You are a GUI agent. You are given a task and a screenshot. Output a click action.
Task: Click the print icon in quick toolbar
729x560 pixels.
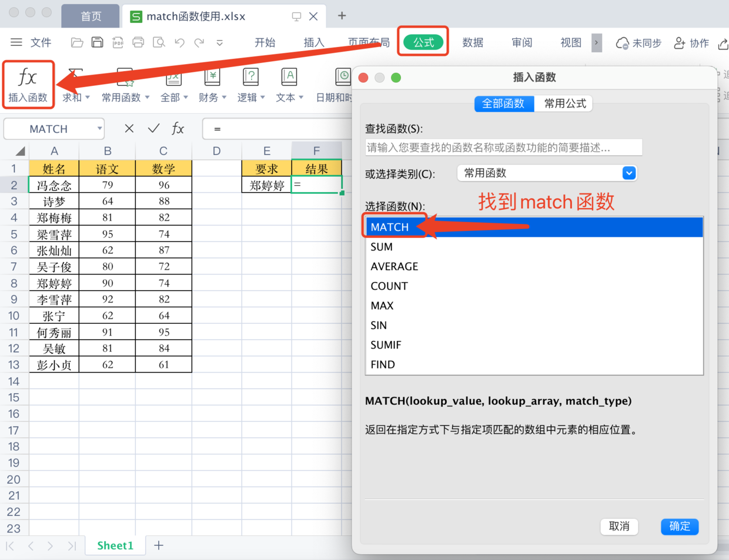pos(138,42)
